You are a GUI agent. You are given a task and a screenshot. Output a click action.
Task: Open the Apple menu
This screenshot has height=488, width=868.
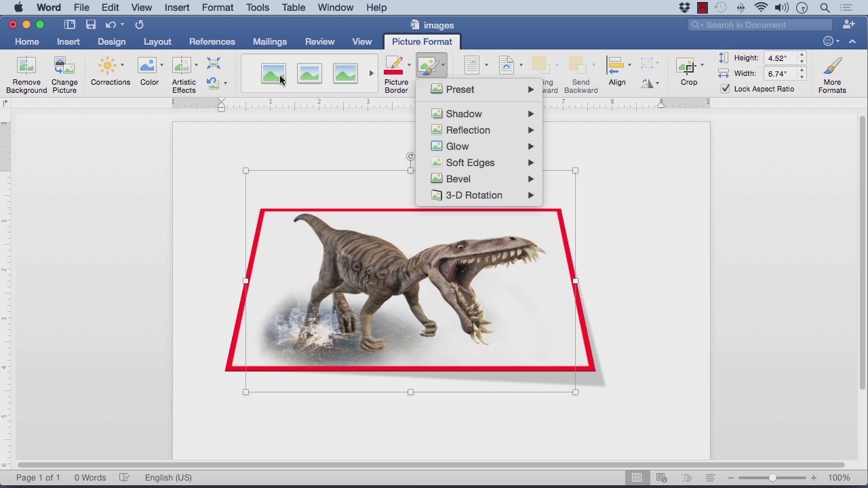coord(18,7)
